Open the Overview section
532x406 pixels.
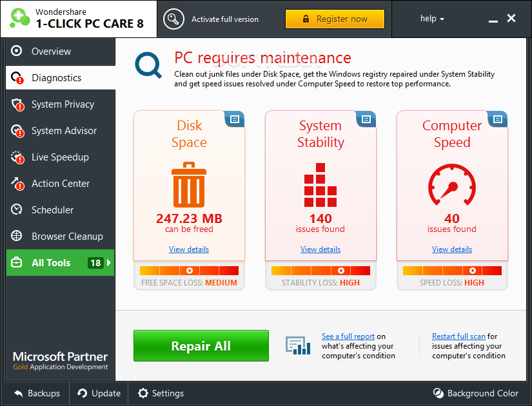pos(61,51)
